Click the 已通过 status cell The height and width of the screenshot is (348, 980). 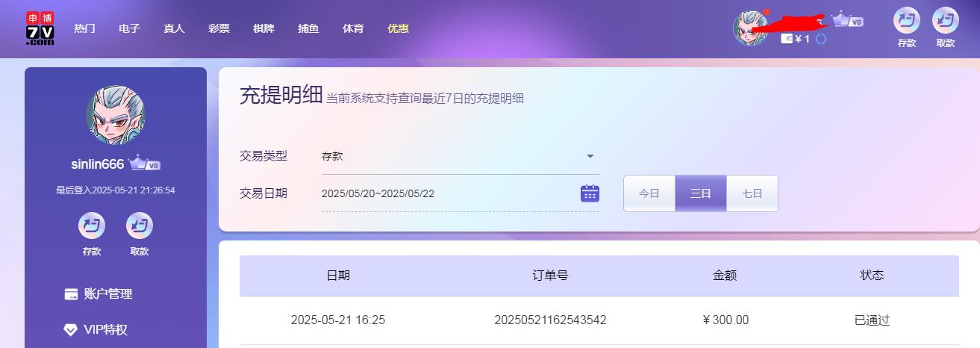(873, 320)
